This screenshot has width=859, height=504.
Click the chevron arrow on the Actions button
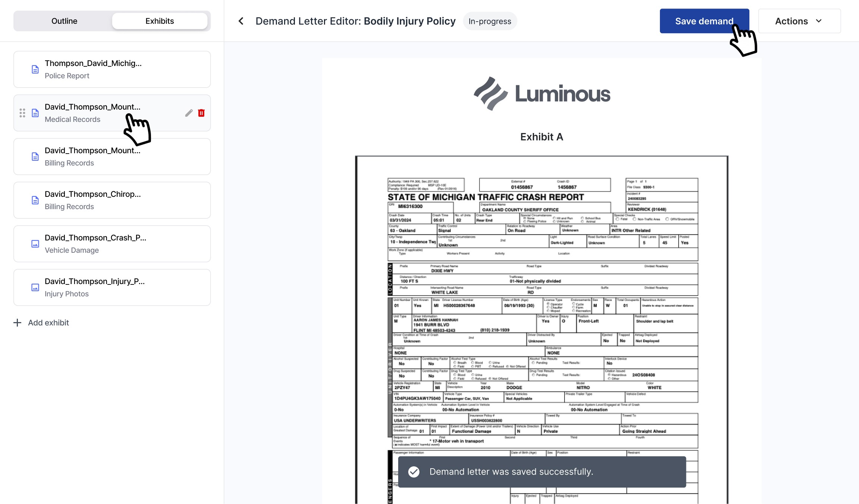pyautogui.click(x=819, y=21)
